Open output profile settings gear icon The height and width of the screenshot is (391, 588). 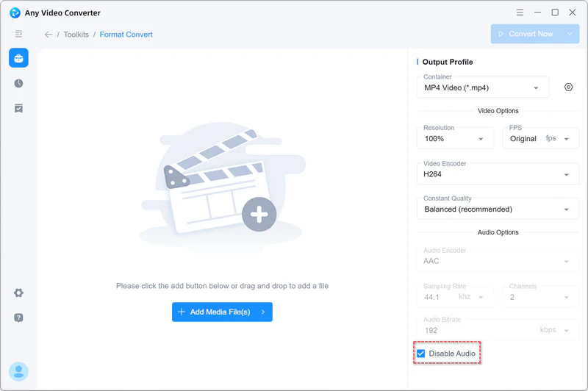click(568, 87)
